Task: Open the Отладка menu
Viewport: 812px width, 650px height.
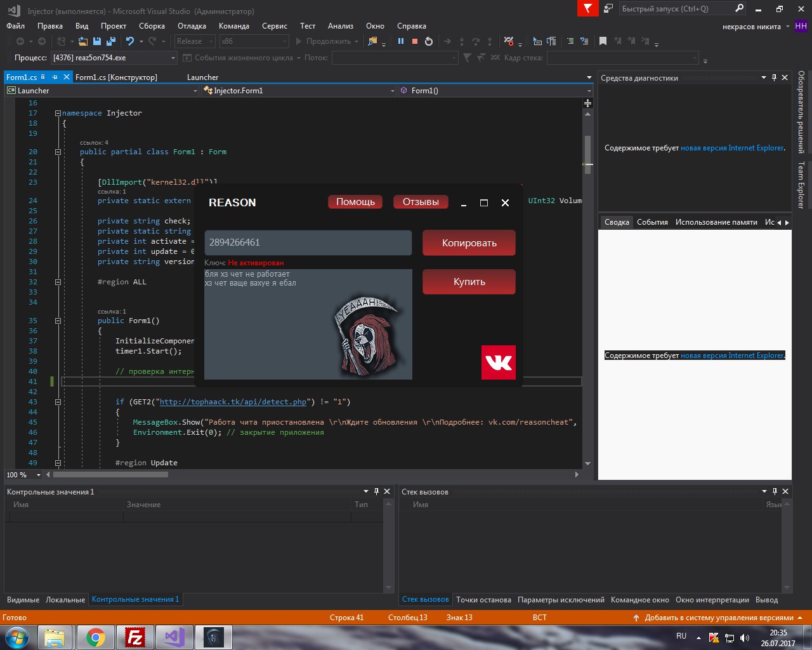Action: click(192, 26)
